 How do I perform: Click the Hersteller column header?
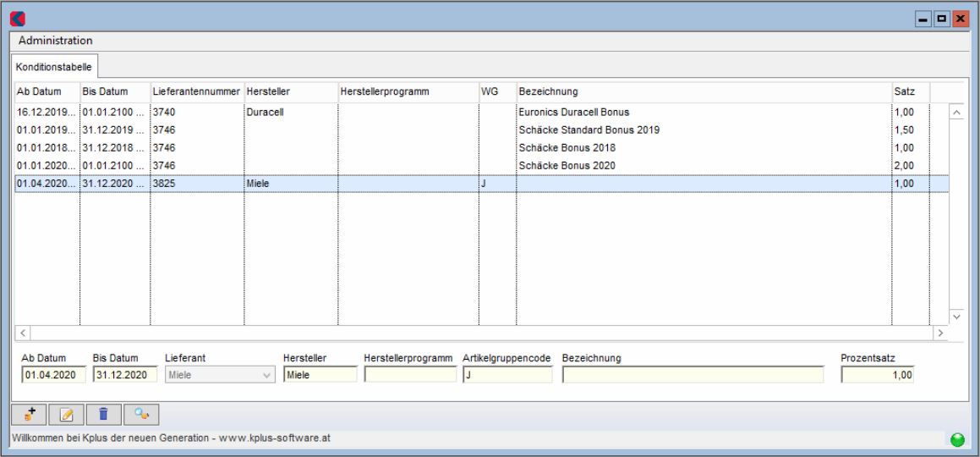(x=291, y=92)
